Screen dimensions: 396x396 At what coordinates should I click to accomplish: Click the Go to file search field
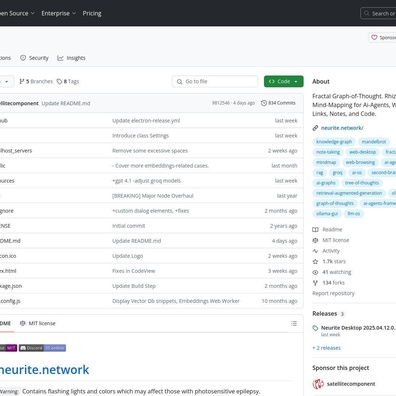pyautogui.click(x=215, y=81)
